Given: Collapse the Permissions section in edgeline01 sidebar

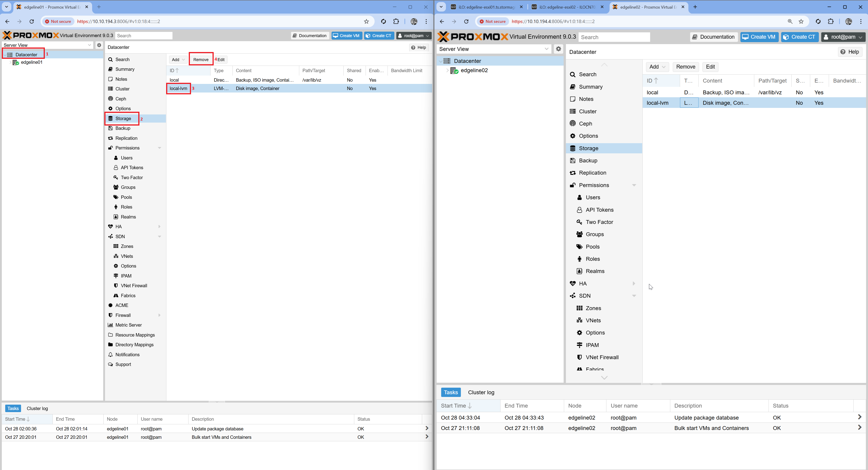Looking at the screenshot, I should (159, 148).
